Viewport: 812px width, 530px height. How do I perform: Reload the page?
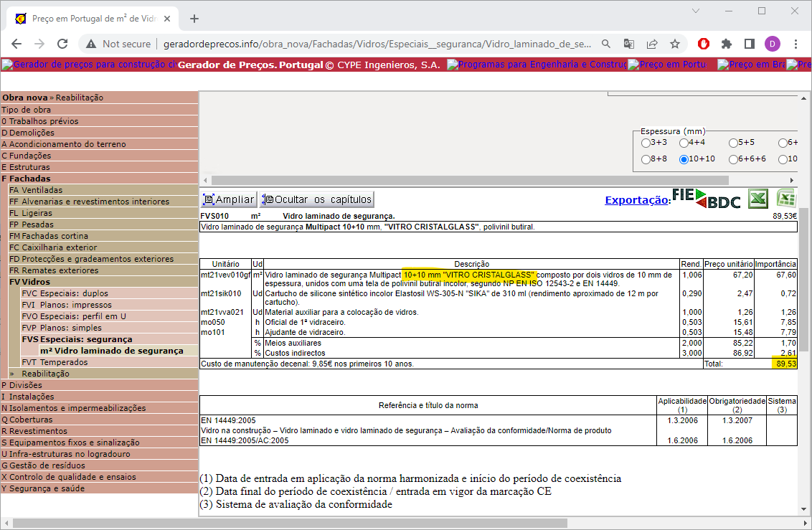click(62, 44)
